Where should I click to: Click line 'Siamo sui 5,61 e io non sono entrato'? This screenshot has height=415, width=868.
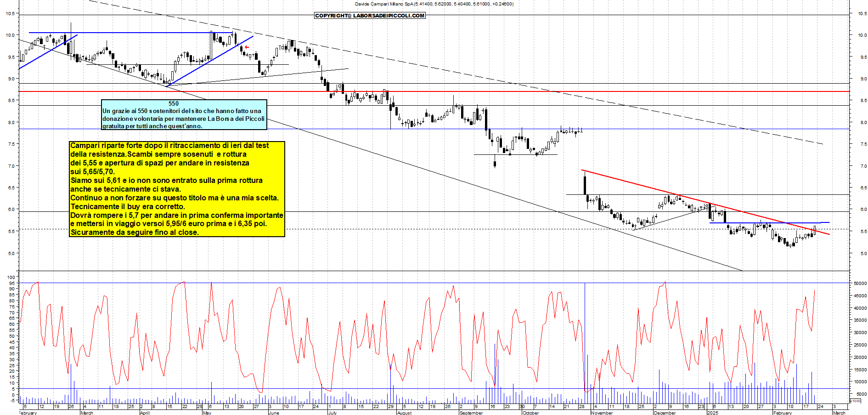166,181
